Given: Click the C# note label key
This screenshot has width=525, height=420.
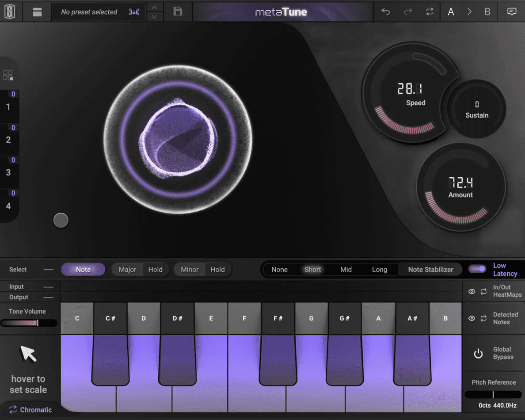Looking at the screenshot, I should click(x=110, y=318).
